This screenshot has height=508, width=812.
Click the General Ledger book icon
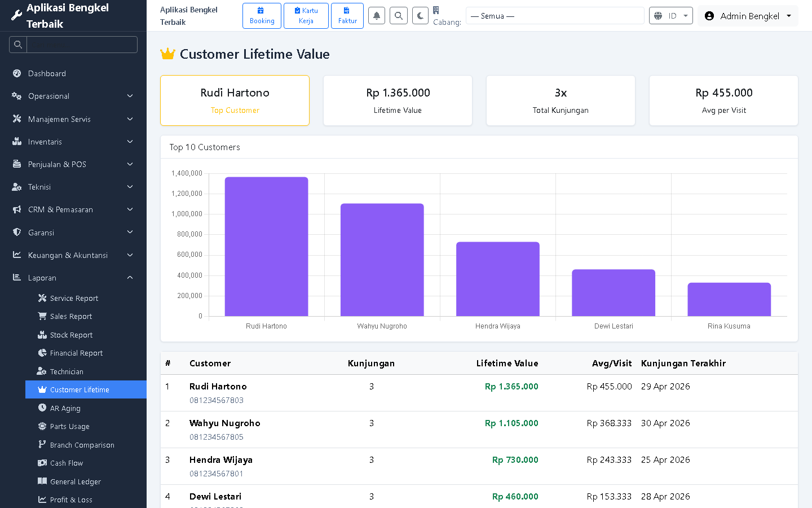coord(42,481)
